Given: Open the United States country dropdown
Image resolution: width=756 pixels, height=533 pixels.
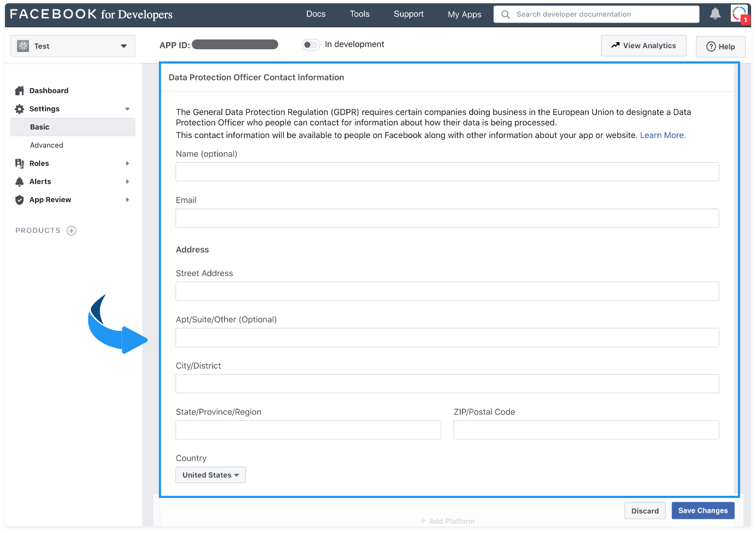Looking at the screenshot, I should pyautogui.click(x=210, y=475).
